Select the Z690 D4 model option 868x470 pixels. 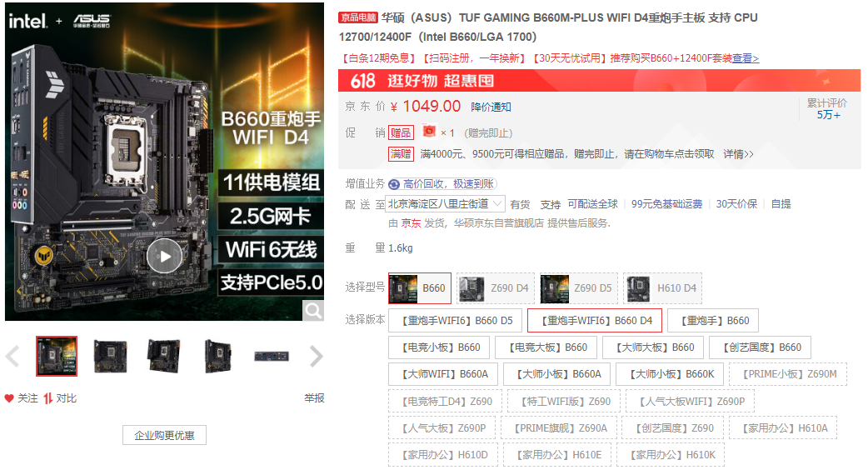pyautogui.click(x=496, y=287)
